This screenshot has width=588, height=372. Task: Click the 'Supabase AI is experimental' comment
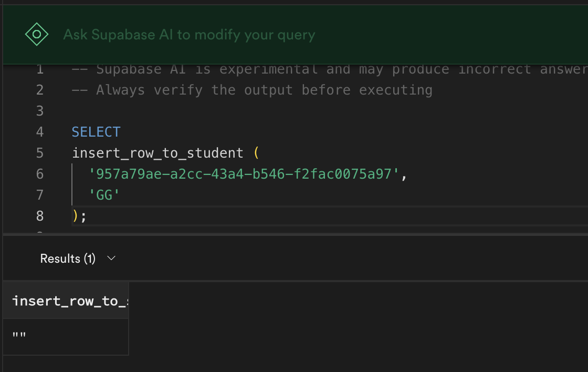(x=330, y=69)
